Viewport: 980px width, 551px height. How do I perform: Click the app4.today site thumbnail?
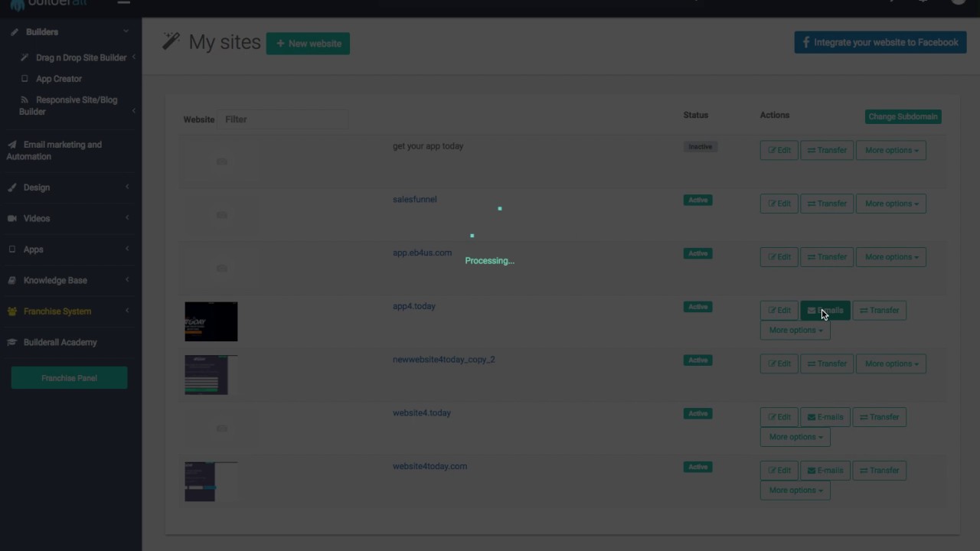[x=211, y=321]
